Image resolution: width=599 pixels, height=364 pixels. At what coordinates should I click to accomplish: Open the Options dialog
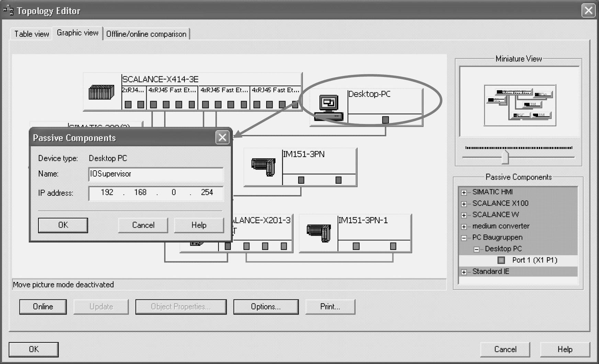point(266,307)
